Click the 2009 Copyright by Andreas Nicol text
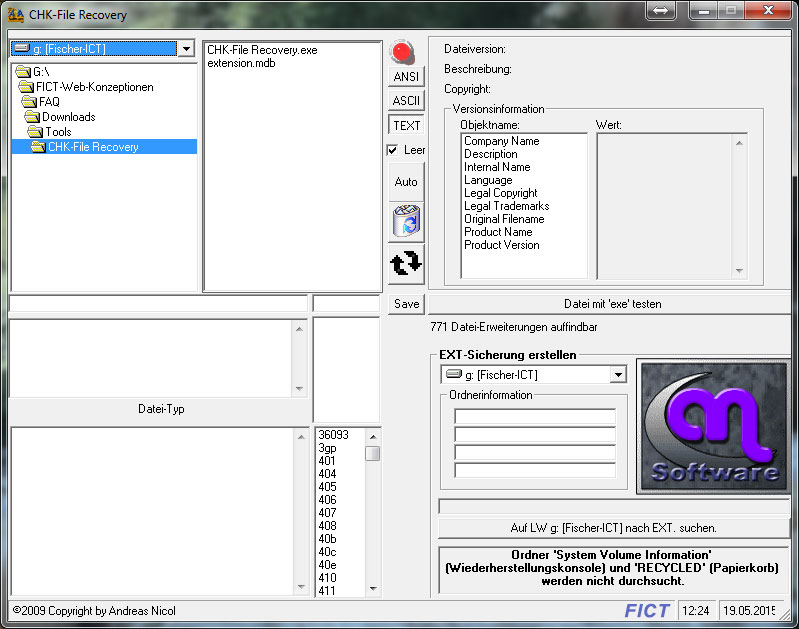 (94, 611)
